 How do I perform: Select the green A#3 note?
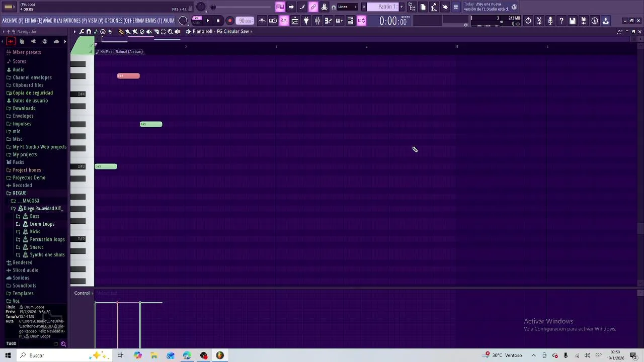pyautogui.click(x=151, y=124)
